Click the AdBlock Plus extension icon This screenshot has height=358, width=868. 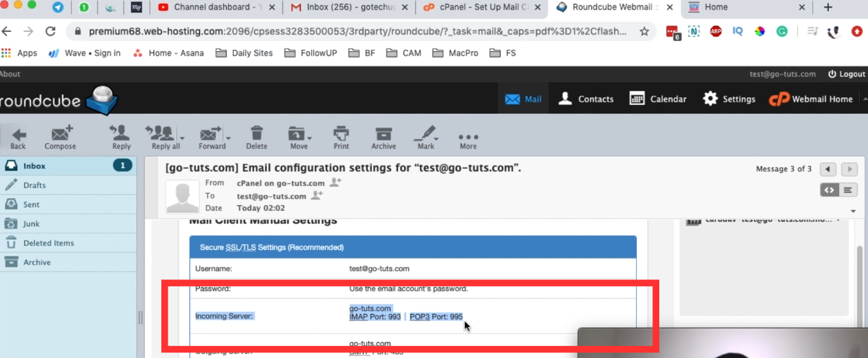(x=716, y=31)
